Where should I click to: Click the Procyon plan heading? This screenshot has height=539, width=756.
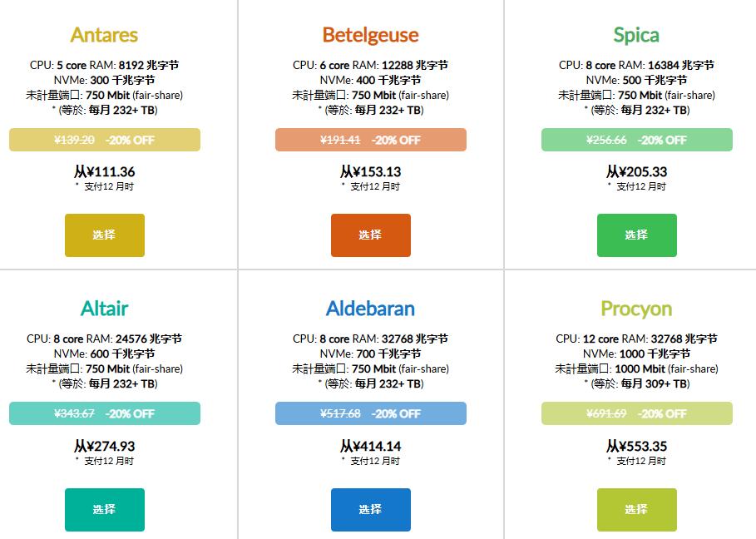coord(636,309)
